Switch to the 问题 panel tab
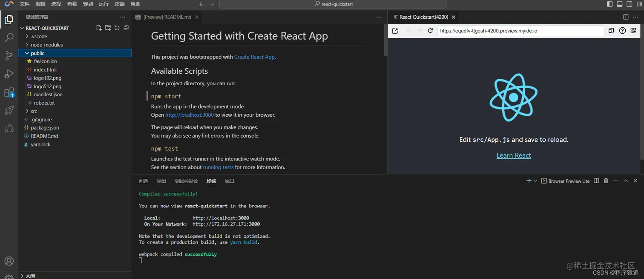 [x=144, y=181]
